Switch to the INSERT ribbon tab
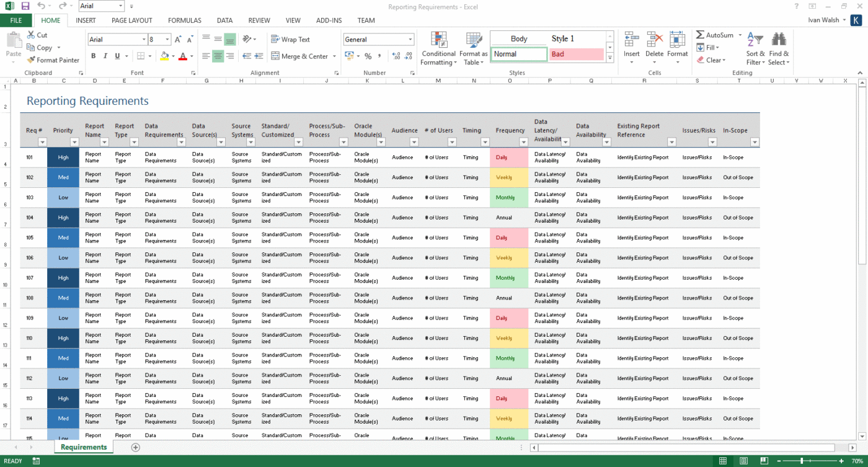 tap(86, 20)
